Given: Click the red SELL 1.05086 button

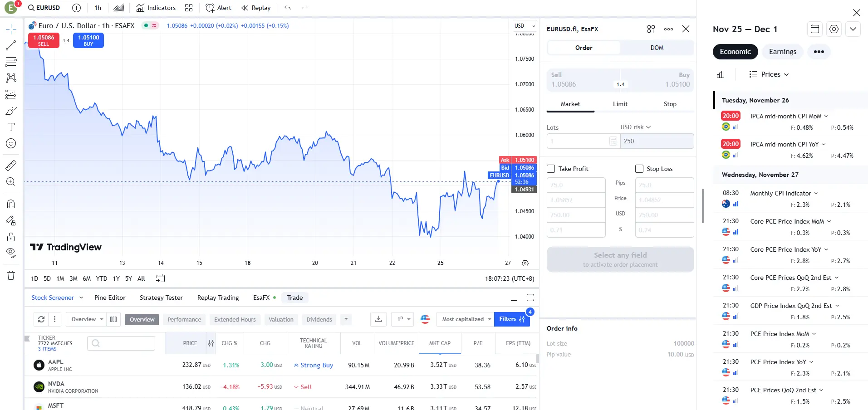Looking at the screenshot, I should click(44, 40).
